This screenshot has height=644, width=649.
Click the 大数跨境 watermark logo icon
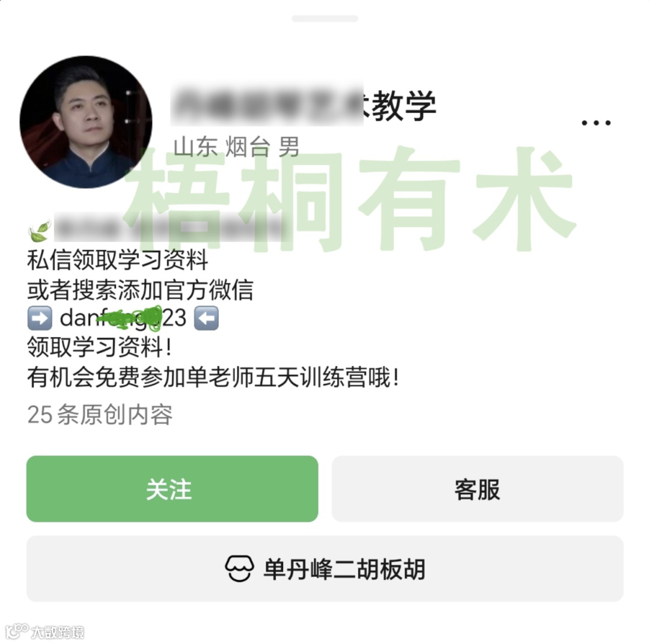pos(17,631)
